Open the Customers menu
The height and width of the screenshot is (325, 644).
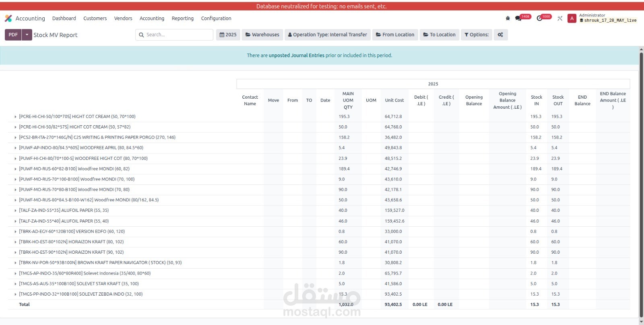[x=95, y=19]
